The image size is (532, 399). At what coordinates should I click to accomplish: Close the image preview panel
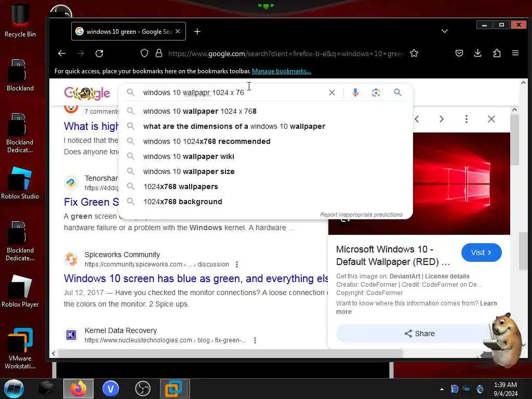pyautogui.click(x=491, y=119)
